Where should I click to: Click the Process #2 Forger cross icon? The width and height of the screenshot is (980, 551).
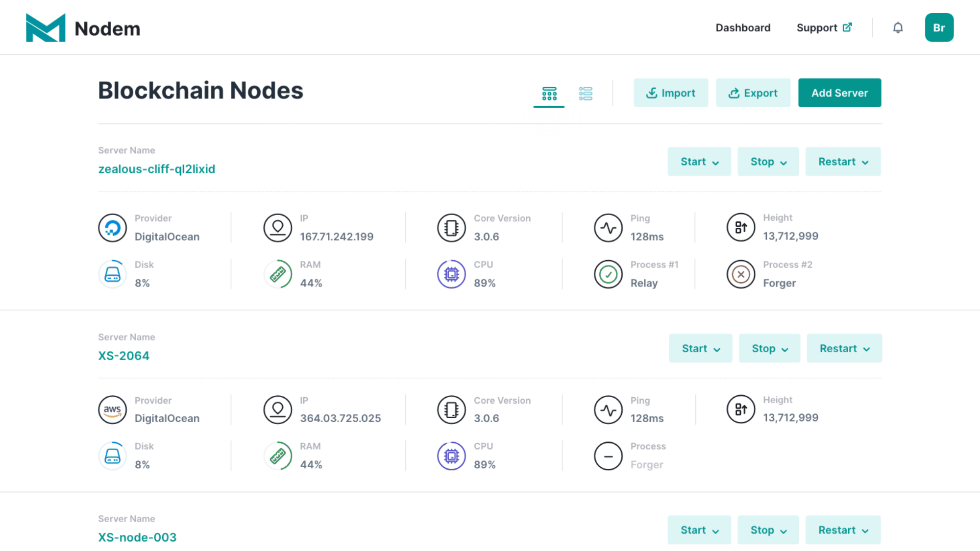click(x=741, y=274)
